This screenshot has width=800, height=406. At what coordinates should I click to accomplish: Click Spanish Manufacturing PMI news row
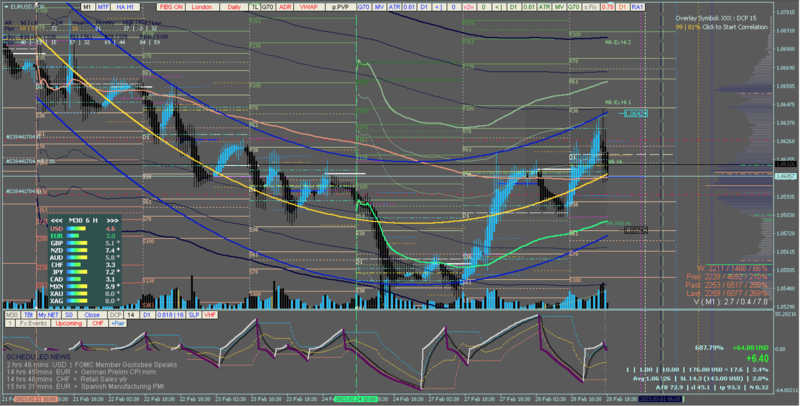pos(85,387)
